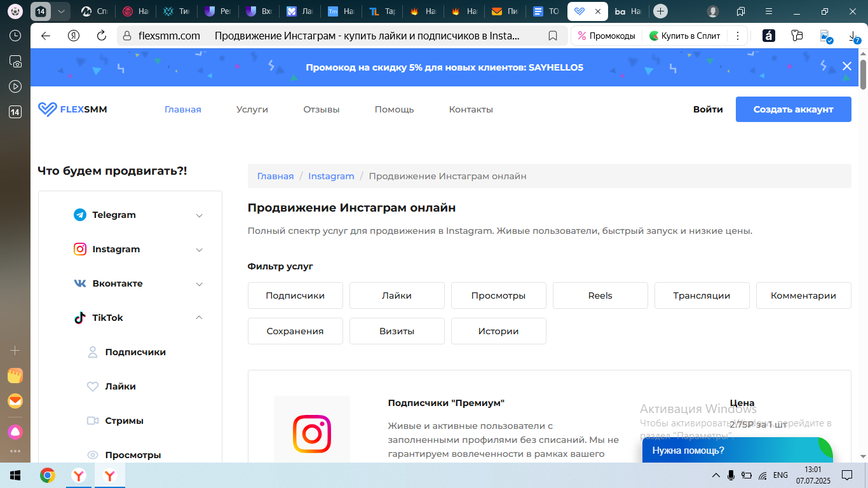
Task: Filter services by Подписчики
Action: tap(295, 295)
